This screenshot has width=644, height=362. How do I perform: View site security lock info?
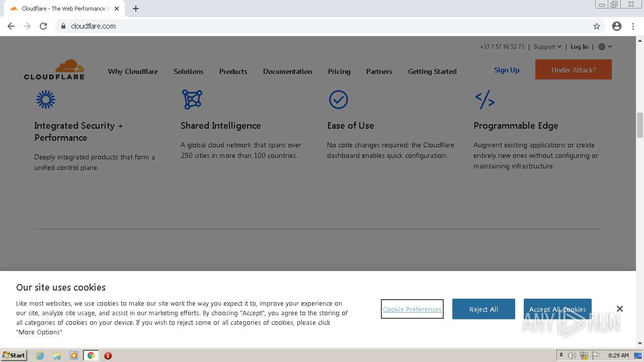63,26
